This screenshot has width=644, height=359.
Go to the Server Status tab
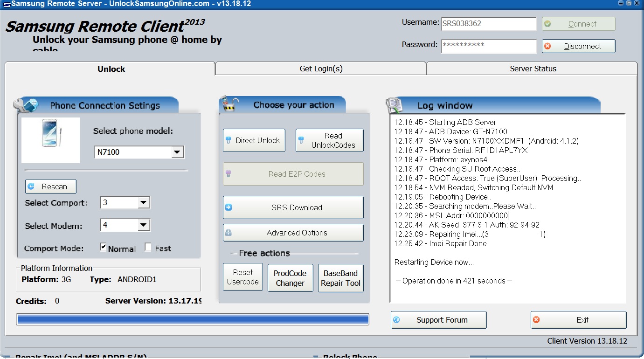[x=532, y=69]
